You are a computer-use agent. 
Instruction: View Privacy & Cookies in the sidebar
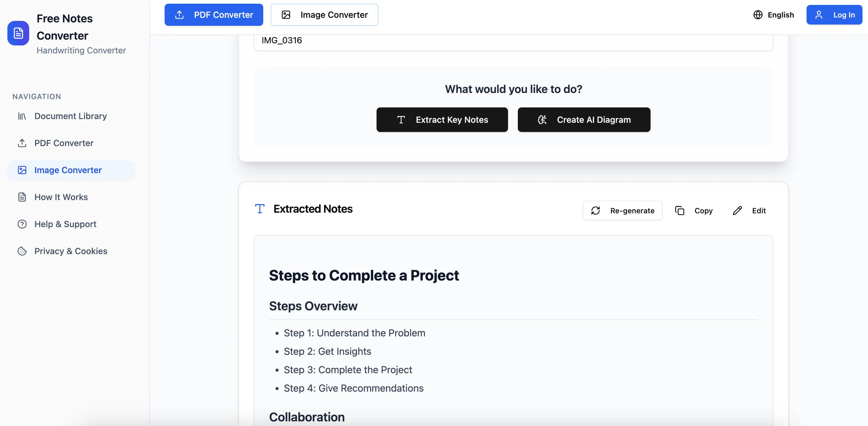point(71,251)
